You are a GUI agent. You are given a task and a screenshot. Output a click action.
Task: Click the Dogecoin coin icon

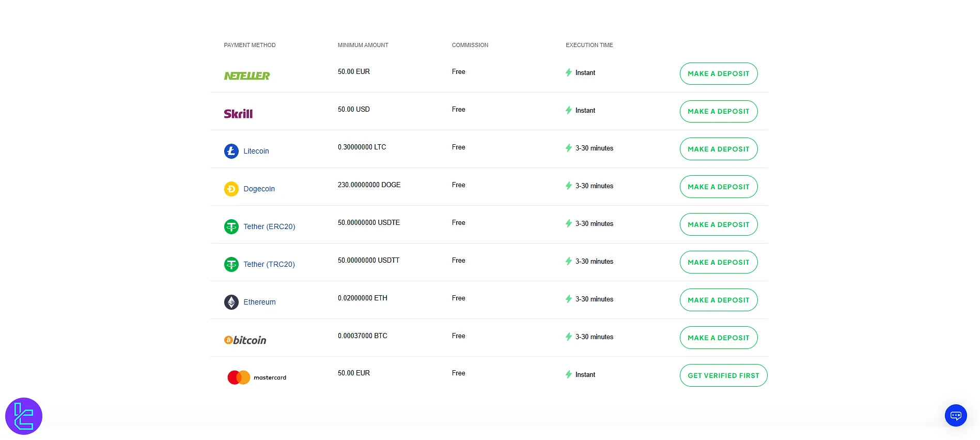231,189
